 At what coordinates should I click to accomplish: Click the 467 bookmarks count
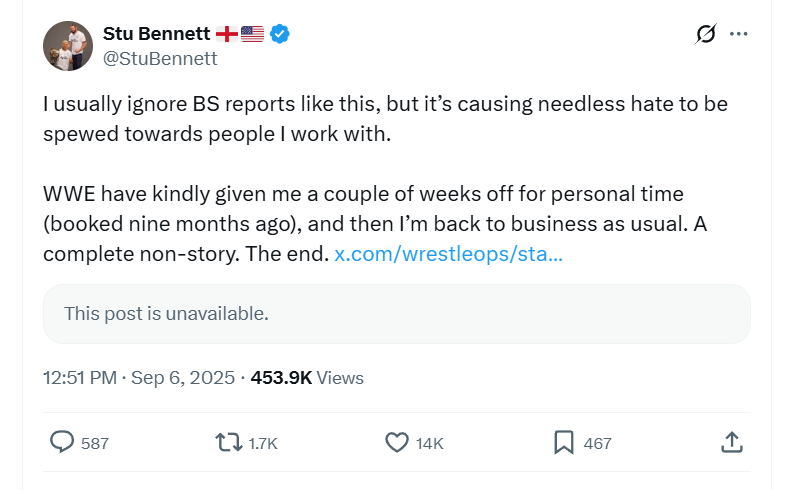pyautogui.click(x=597, y=443)
